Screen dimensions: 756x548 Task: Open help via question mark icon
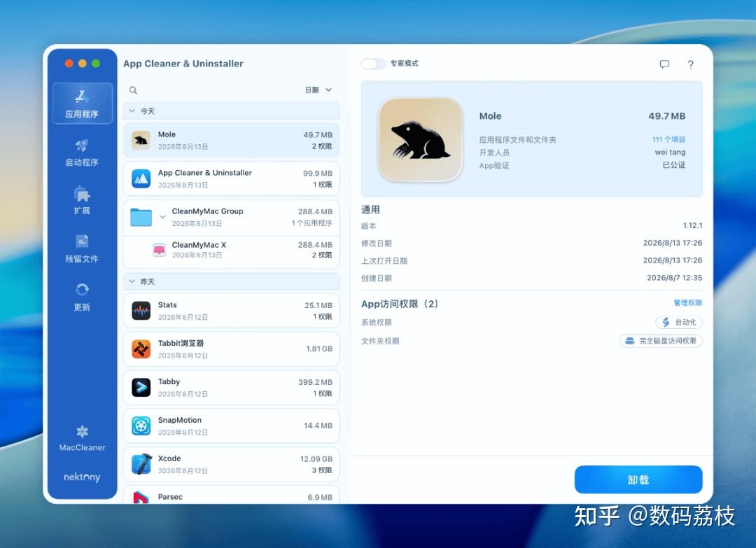pyautogui.click(x=690, y=64)
